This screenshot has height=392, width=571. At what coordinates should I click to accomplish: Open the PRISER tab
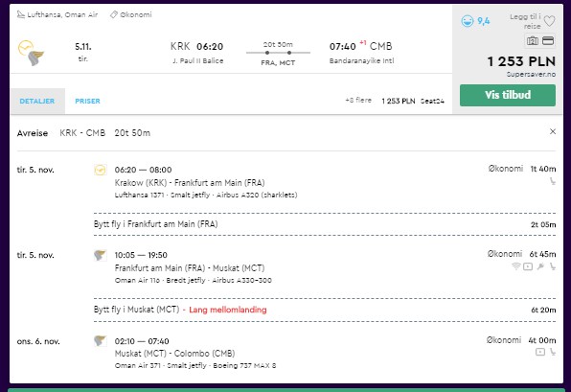point(87,101)
